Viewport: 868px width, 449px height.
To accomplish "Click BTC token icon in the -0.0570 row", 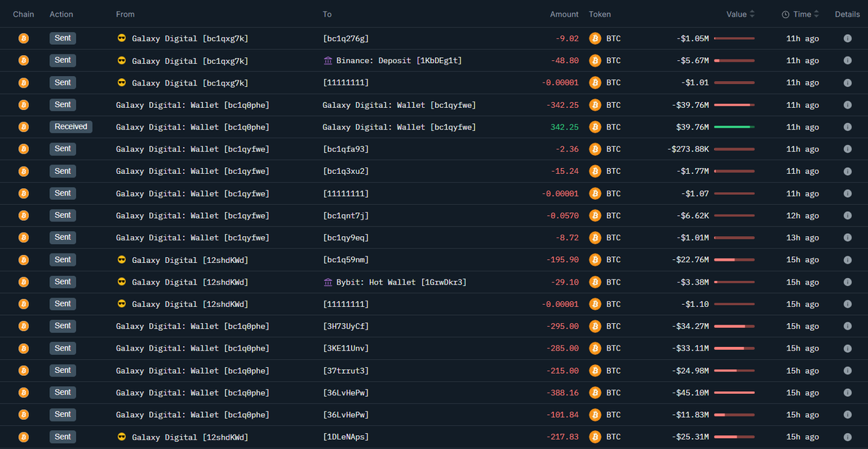I will point(595,215).
